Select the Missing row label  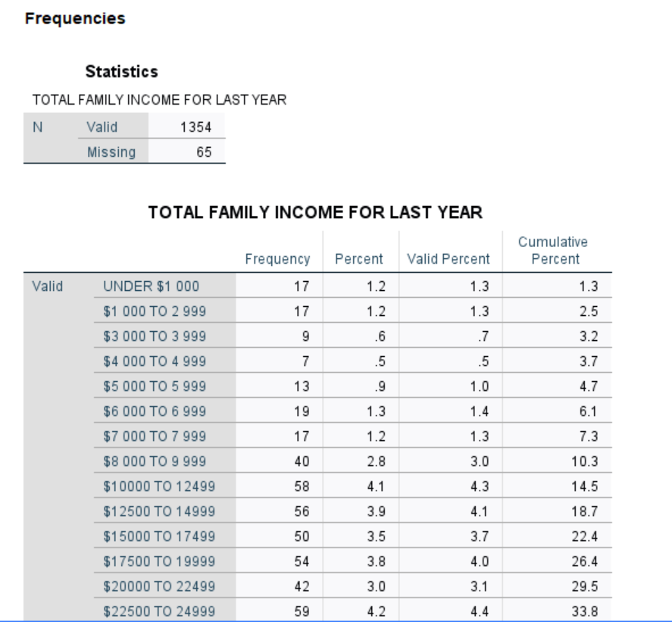[x=111, y=152]
